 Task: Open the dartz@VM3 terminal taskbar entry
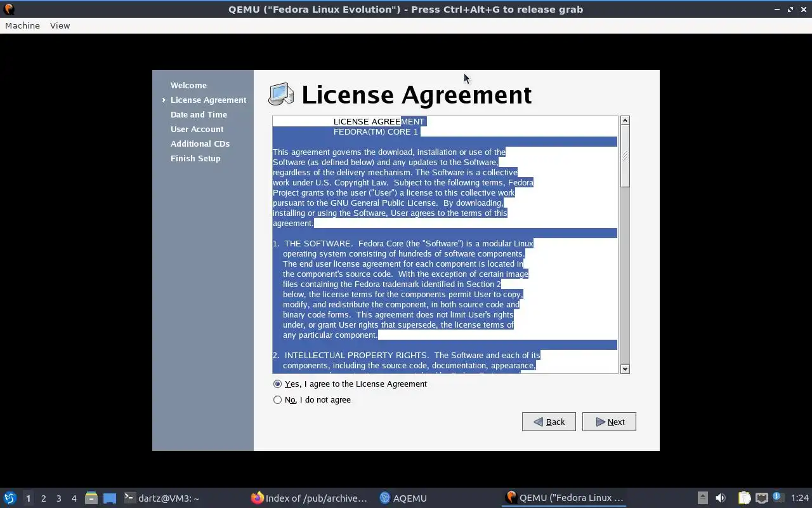(x=162, y=498)
